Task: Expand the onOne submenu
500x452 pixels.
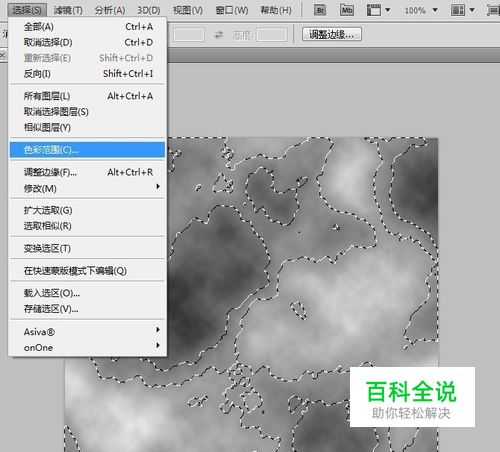Action: coord(88,347)
